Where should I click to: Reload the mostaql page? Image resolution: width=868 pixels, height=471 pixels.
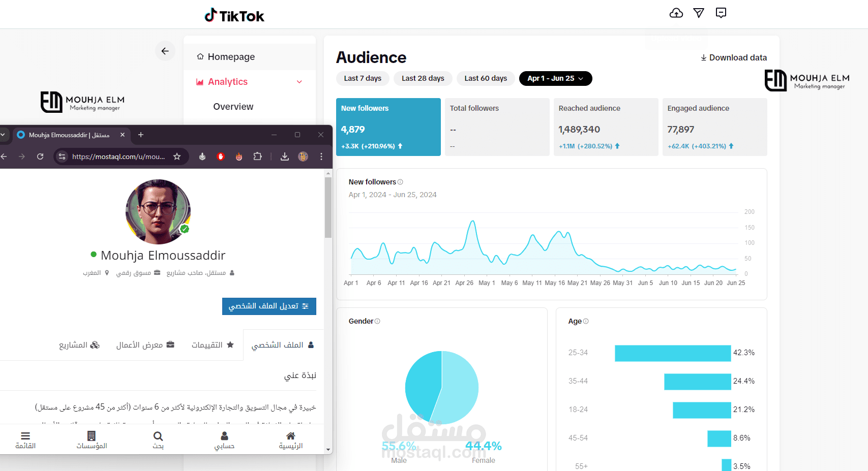pos(40,156)
